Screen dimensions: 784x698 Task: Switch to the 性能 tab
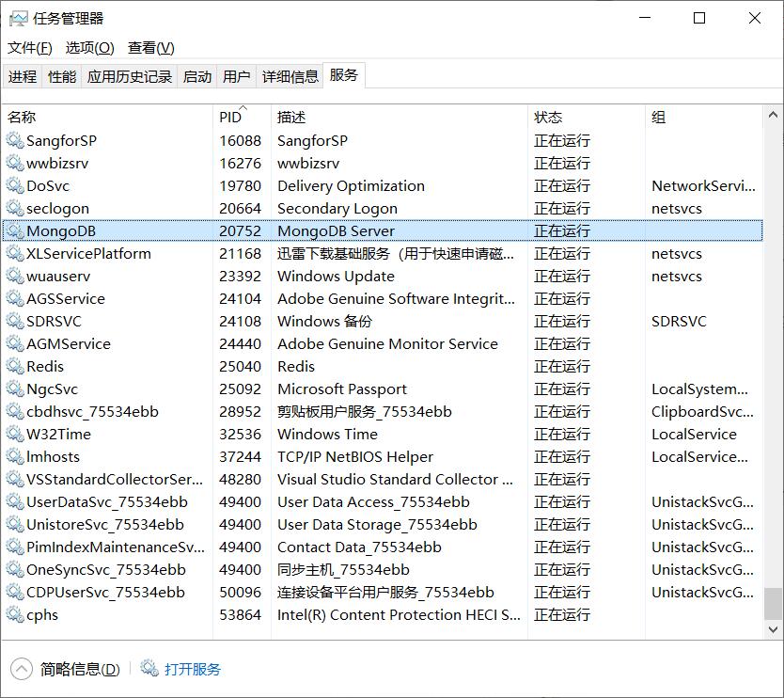tap(62, 76)
